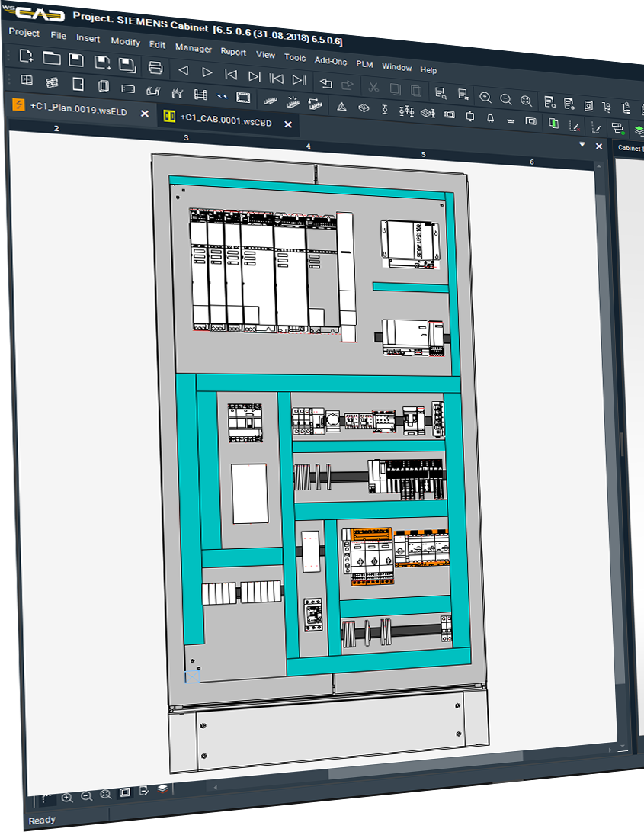
Task: Open the document list dropdown arrow above the drawing
Action: (x=582, y=144)
